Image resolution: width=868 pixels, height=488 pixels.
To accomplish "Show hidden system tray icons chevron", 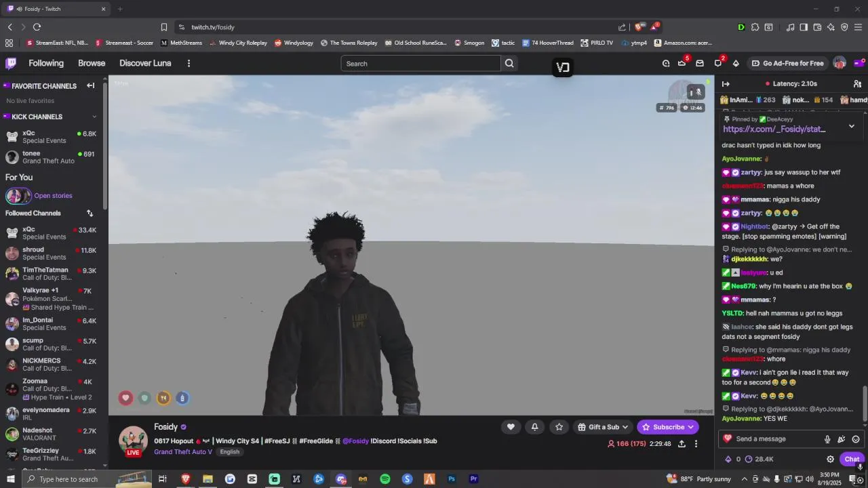I will coord(744,479).
